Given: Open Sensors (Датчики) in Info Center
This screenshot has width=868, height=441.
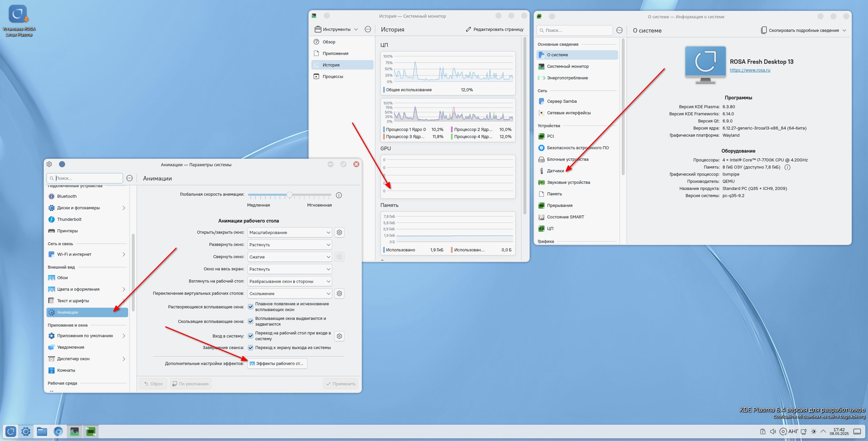Looking at the screenshot, I should (555, 171).
